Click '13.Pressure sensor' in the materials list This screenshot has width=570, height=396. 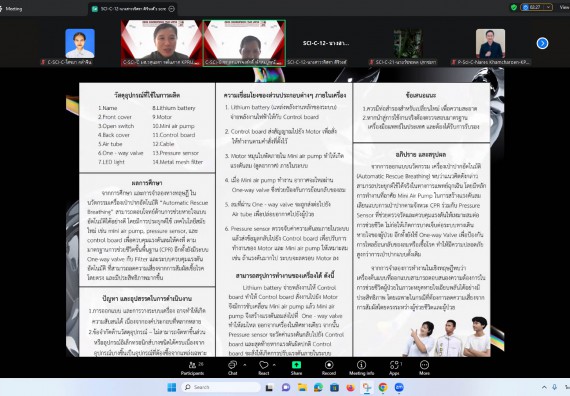176,153
